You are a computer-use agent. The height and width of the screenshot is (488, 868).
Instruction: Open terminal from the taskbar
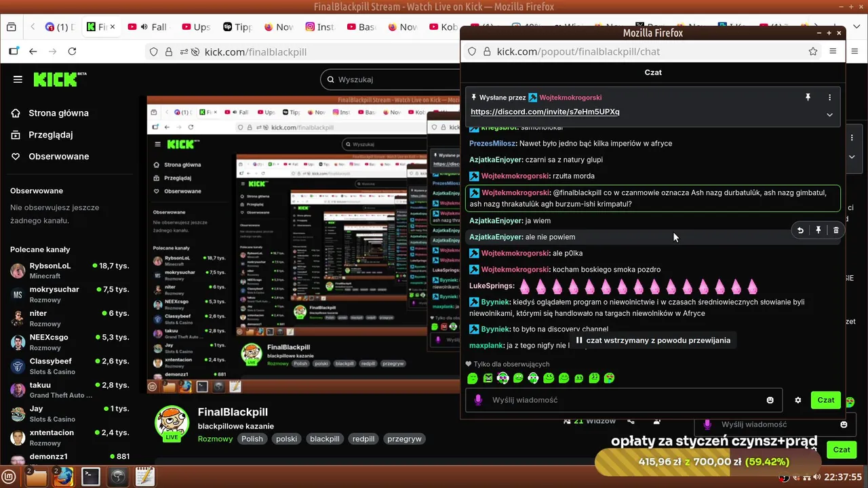pyautogui.click(x=91, y=476)
